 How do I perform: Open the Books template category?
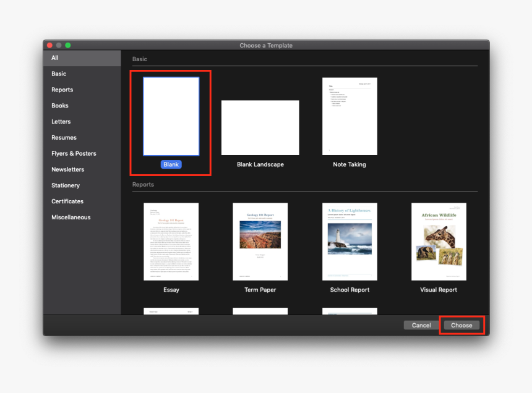(59, 106)
